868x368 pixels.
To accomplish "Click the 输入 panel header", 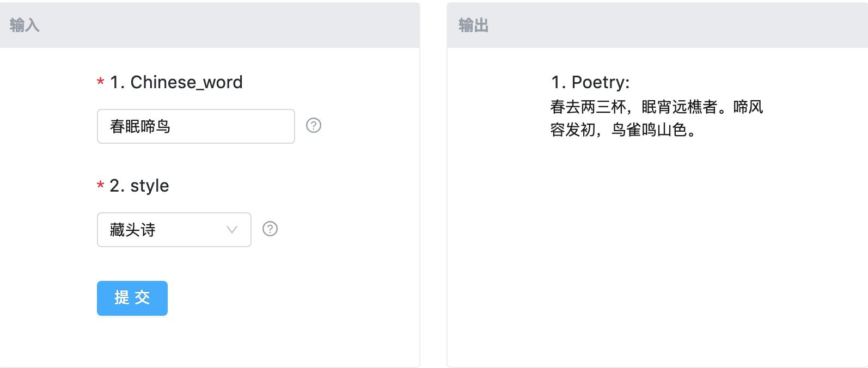I will click(x=210, y=26).
